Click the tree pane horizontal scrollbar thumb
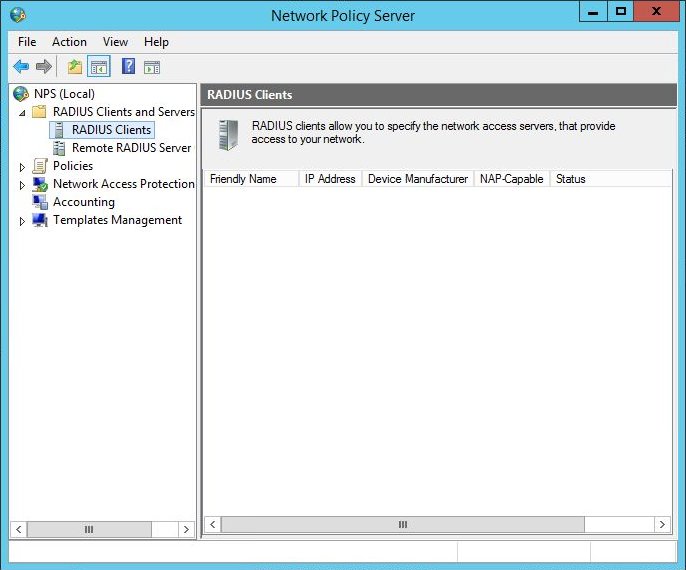Image resolution: width=686 pixels, height=570 pixels. [88, 529]
